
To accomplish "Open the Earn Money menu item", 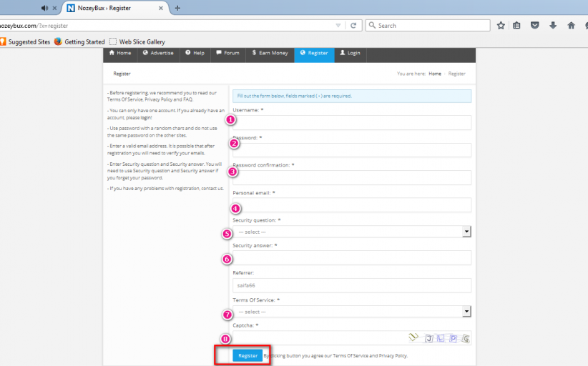I will tap(269, 53).
